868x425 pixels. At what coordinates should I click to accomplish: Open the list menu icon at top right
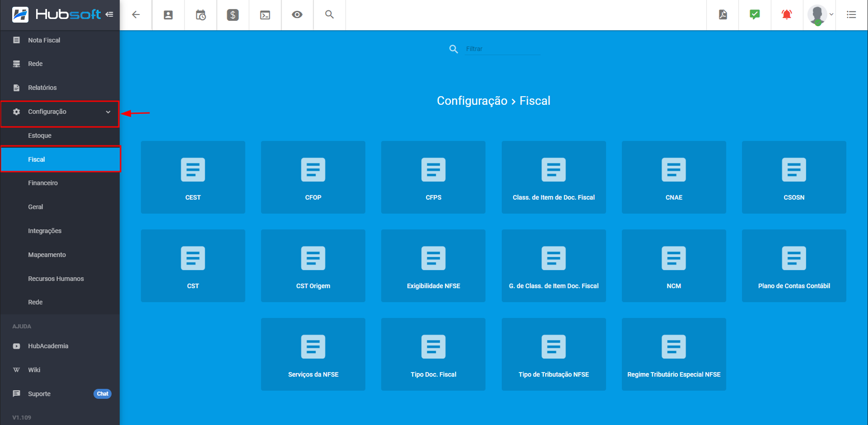point(851,15)
